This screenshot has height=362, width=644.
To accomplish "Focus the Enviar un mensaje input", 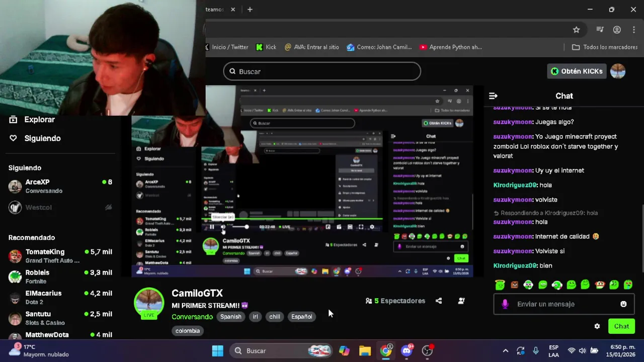I will (563, 304).
